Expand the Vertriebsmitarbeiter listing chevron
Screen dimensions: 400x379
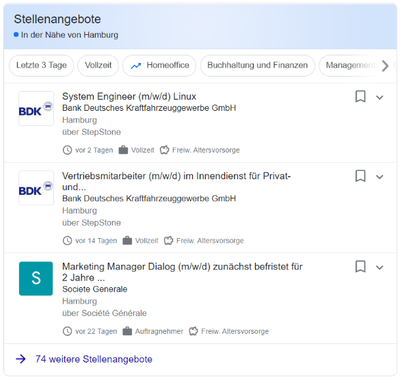(x=379, y=177)
